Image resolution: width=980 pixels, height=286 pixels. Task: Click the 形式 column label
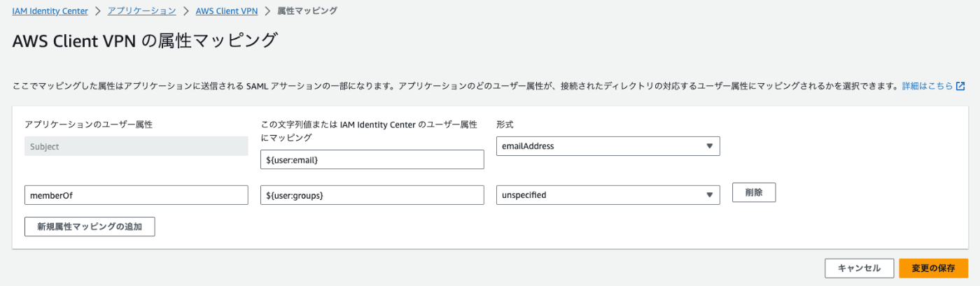pos(505,124)
